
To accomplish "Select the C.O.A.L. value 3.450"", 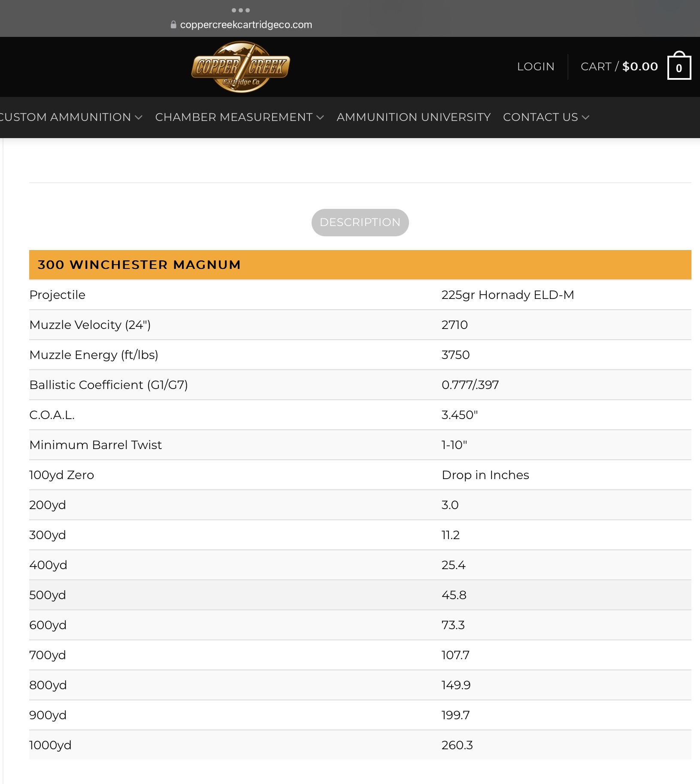I will coord(459,415).
